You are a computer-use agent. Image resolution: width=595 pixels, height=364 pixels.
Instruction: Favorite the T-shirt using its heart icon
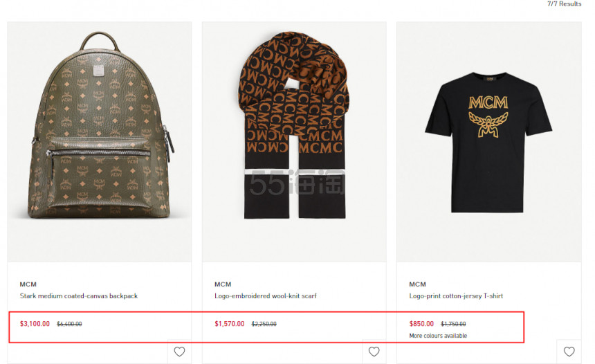[x=569, y=352]
